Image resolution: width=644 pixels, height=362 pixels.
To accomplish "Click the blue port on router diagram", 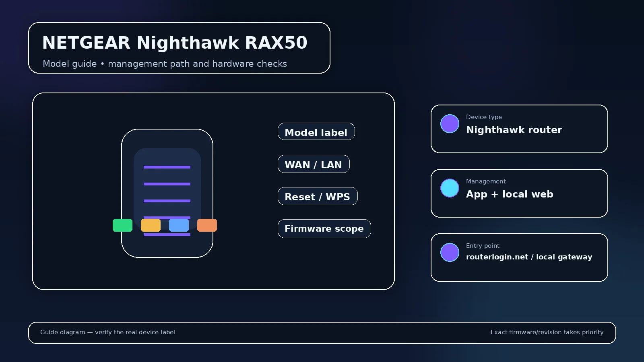I will click(x=179, y=225).
